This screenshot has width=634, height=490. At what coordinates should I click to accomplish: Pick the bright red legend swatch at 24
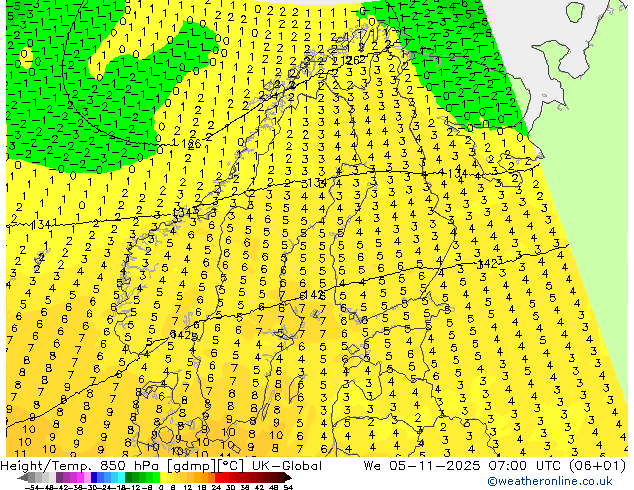coord(218,478)
